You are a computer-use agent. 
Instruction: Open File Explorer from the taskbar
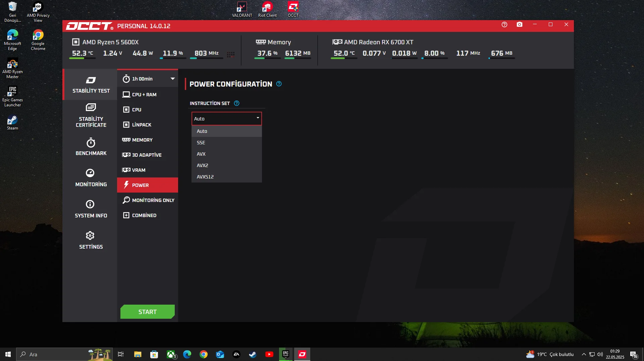pyautogui.click(x=138, y=354)
